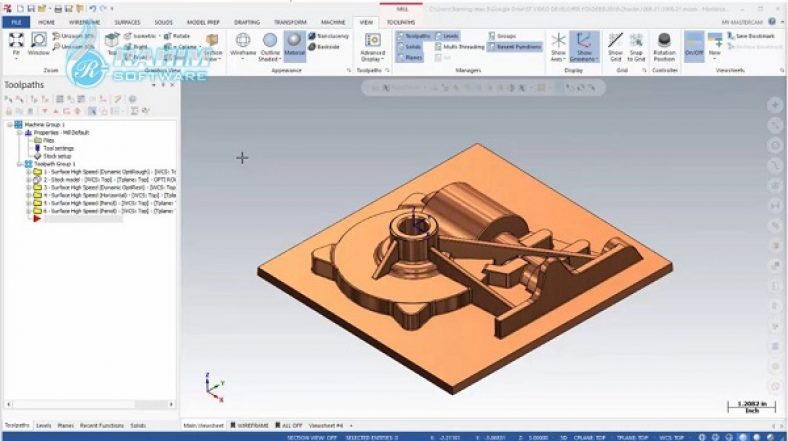Toggle the Groups manager checkbox
The width and height of the screenshot is (788, 441).
tap(502, 36)
